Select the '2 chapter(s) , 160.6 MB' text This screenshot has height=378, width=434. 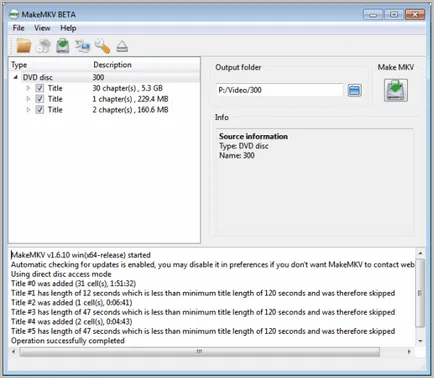point(130,110)
